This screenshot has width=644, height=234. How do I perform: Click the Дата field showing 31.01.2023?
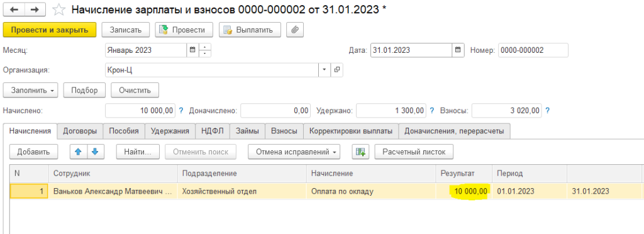point(411,50)
